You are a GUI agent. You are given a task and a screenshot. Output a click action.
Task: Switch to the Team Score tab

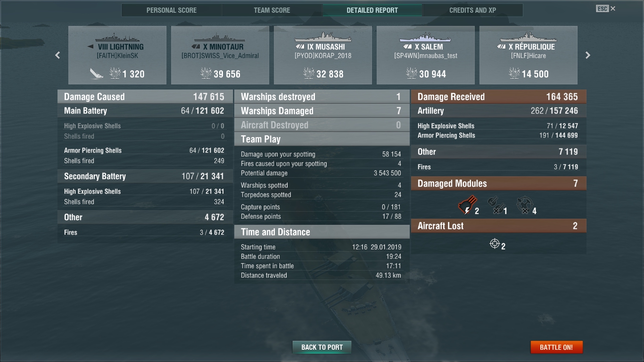click(x=272, y=10)
